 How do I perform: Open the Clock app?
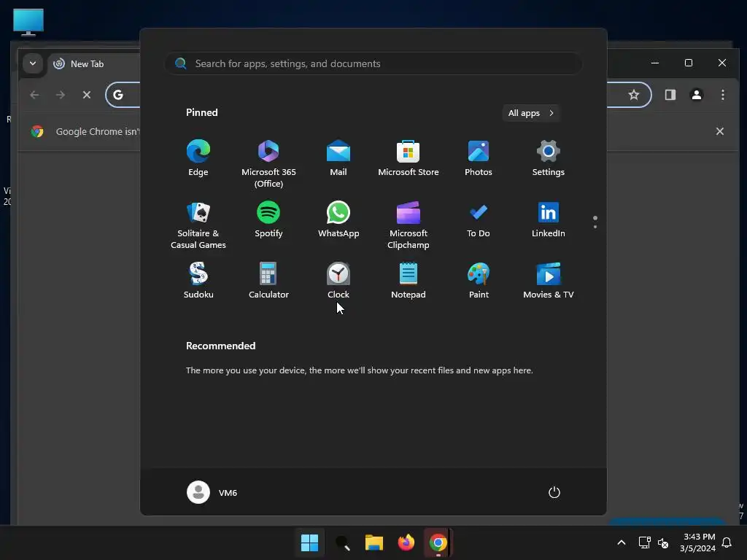pos(338,281)
